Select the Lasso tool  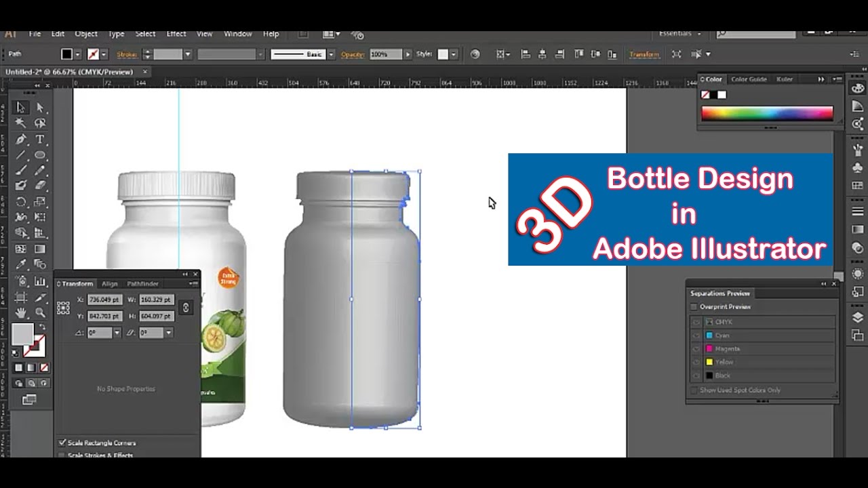40,123
